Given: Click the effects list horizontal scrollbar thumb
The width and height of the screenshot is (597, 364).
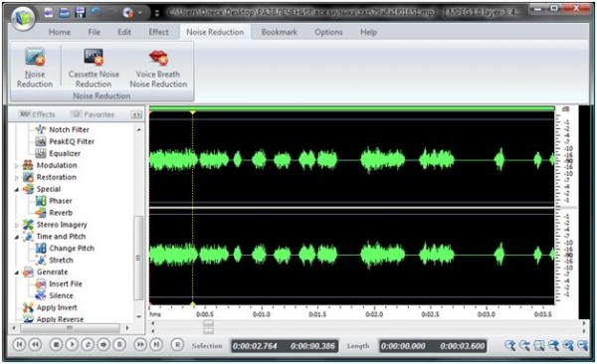Looking at the screenshot, I should [x=69, y=327].
